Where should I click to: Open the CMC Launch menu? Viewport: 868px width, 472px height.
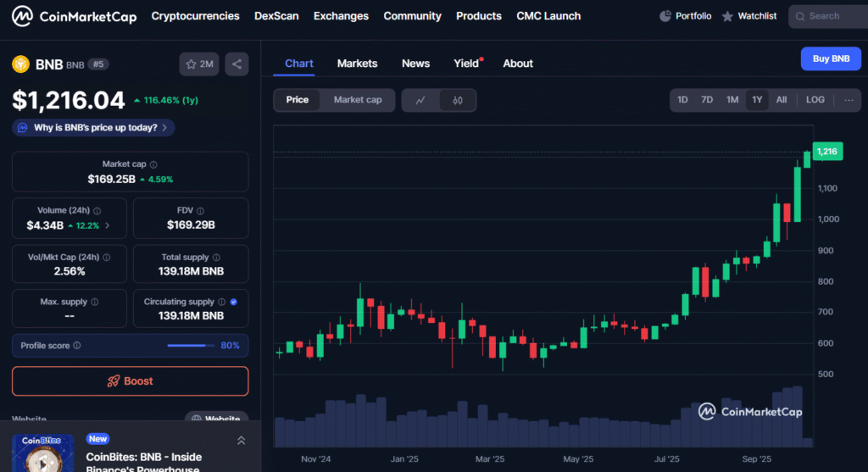pyautogui.click(x=548, y=16)
